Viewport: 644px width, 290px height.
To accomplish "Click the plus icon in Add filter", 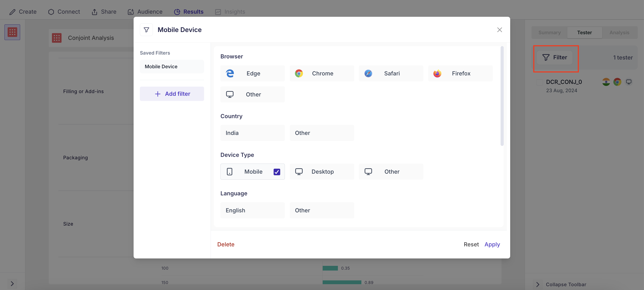I will click(x=158, y=94).
